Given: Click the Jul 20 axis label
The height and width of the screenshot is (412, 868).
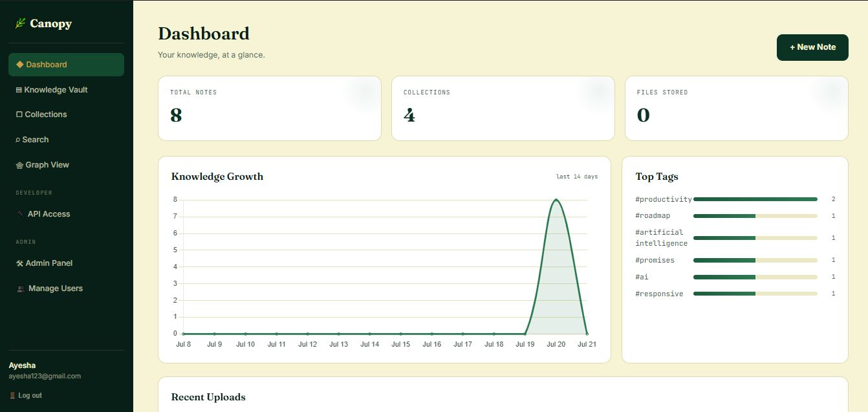Looking at the screenshot, I should tap(556, 344).
